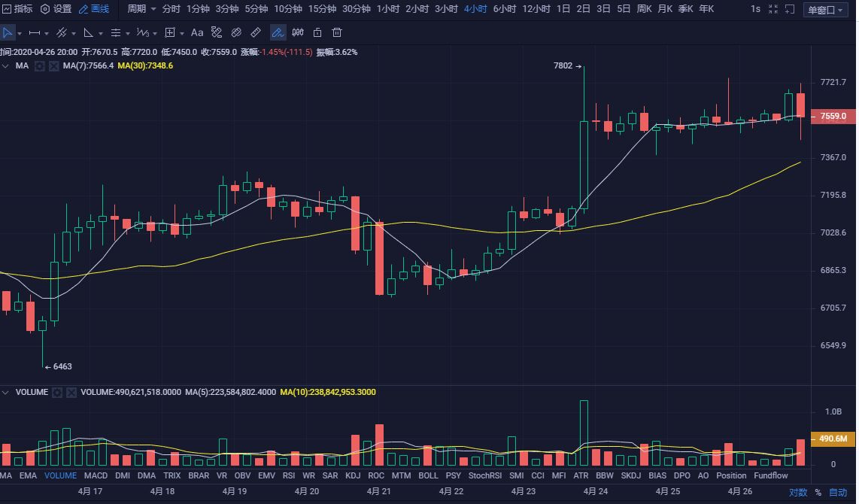The width and height of the screenshot is (859, 504).
Task: Select the pencil brush drawing tool
Action: 278,33
